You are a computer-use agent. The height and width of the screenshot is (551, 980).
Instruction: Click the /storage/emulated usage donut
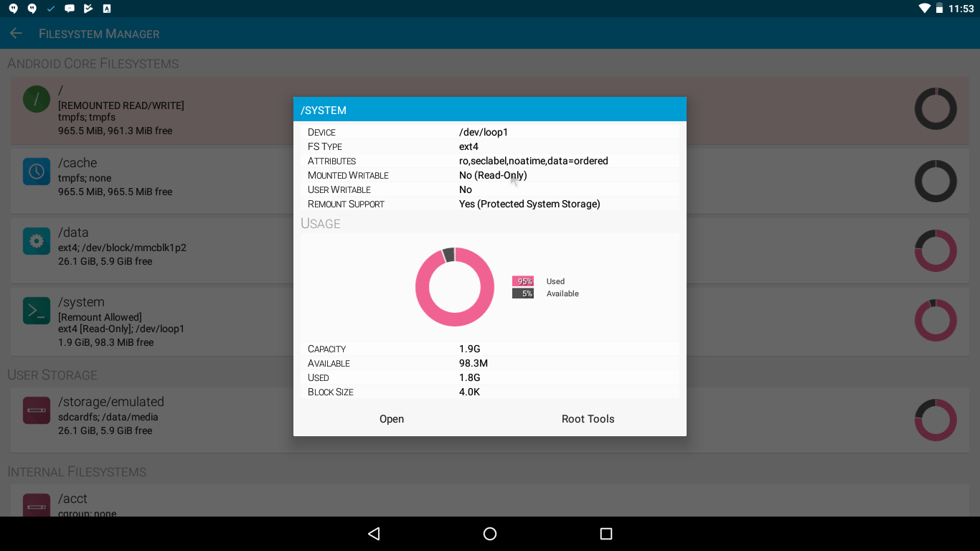(936, 420)
